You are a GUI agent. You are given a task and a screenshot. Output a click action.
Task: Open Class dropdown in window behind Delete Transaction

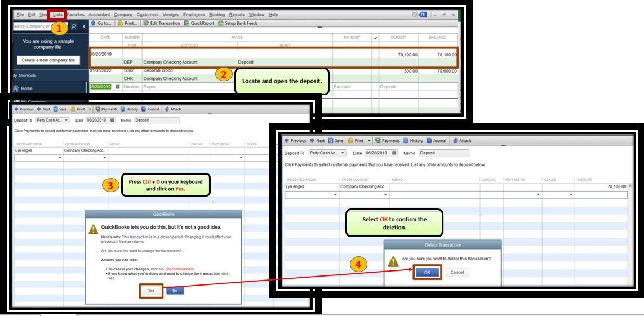point(571,195)
